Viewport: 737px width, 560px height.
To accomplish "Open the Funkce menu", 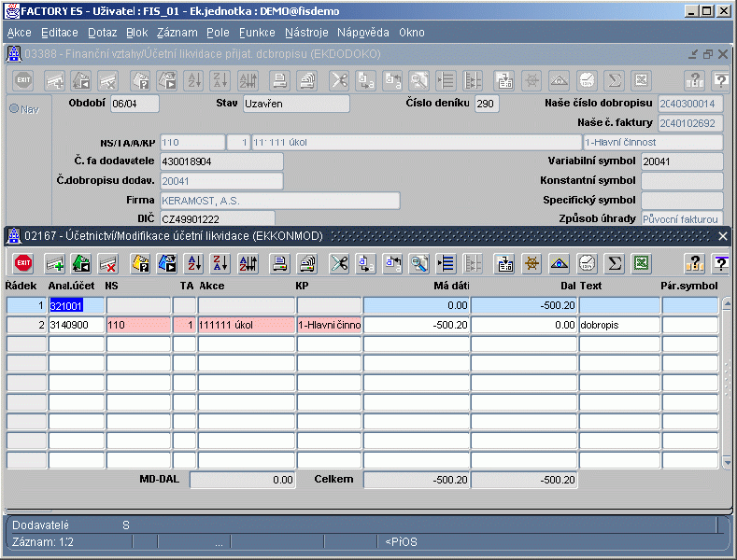I will coord(257,33).
